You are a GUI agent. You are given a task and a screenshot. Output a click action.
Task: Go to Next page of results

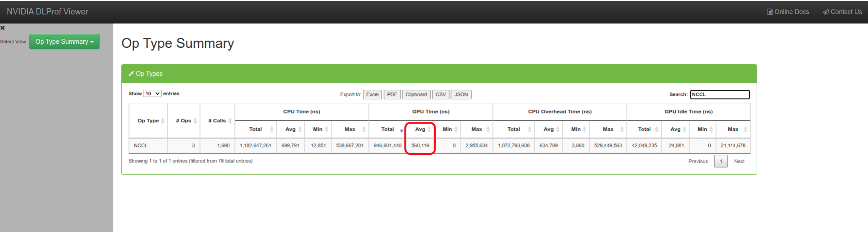pos(739,161)
